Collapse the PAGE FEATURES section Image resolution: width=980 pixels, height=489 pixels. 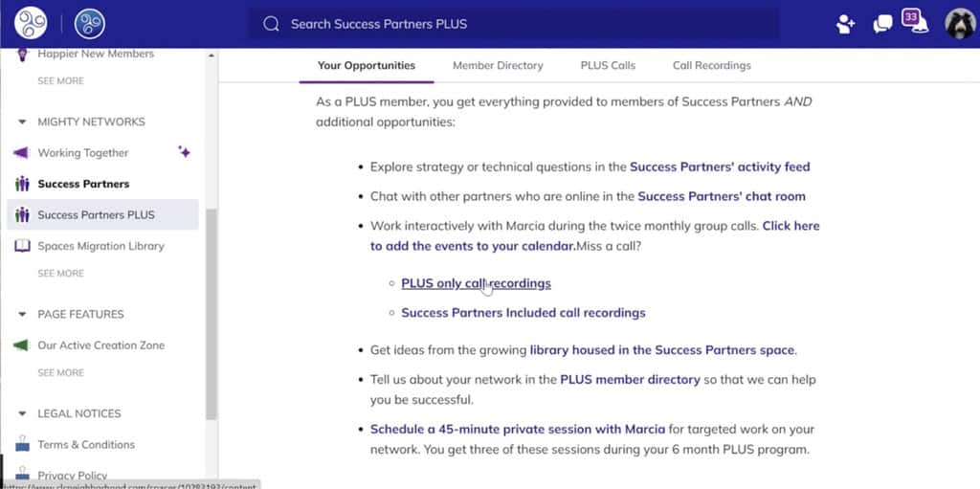[22, 314]
